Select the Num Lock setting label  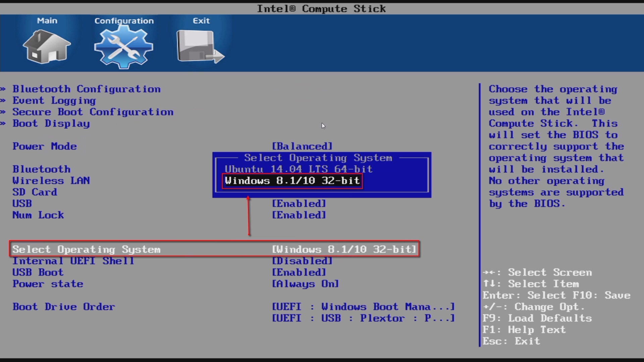click(x=38, y=215)
